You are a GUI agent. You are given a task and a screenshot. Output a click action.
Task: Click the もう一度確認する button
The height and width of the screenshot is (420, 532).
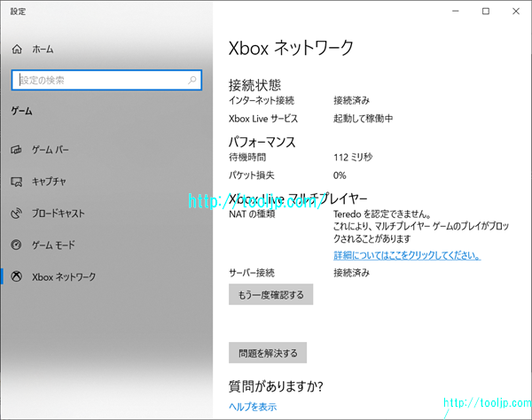coord(270,294)
